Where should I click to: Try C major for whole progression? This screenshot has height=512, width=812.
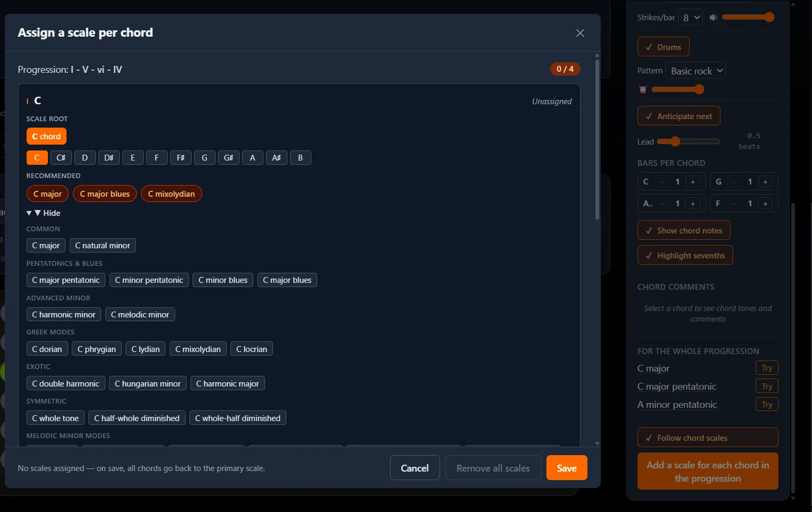767,368
